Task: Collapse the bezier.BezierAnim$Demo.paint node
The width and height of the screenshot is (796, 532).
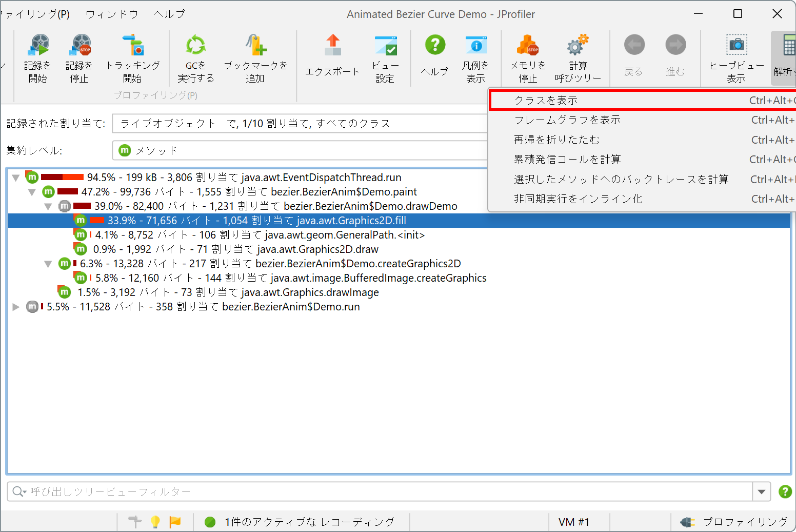Action: (x=32, y=192)
